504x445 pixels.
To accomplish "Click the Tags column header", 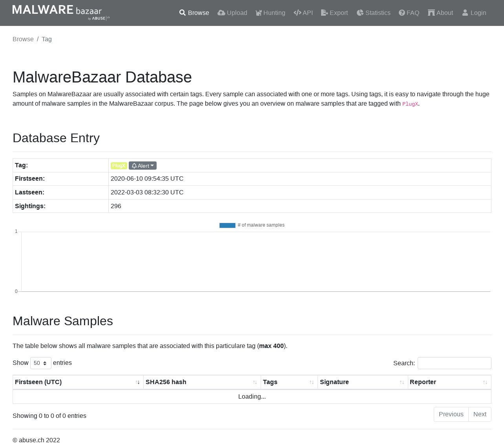I will [x=289, y=382].
